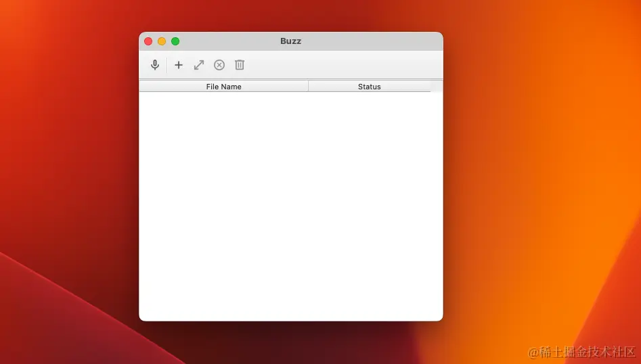The image size is (641, 364).
Task: Cancel transcription with the circled X icon
Action: pyautogui.click(x=219, y=65)
